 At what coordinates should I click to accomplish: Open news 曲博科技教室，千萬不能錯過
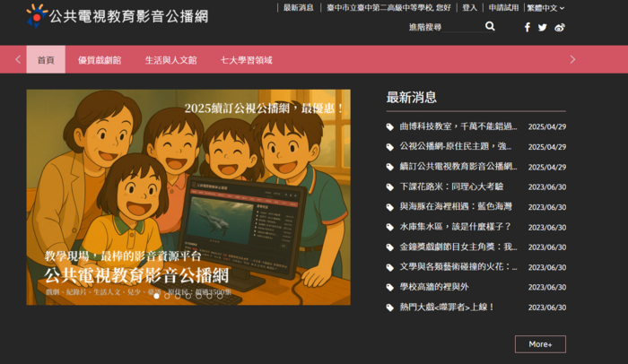458,126
